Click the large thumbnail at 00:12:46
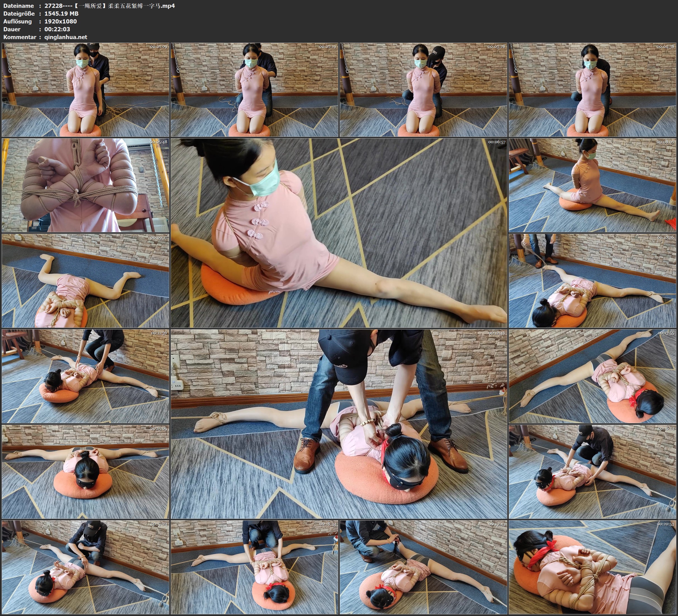 [x=339, y=424]
